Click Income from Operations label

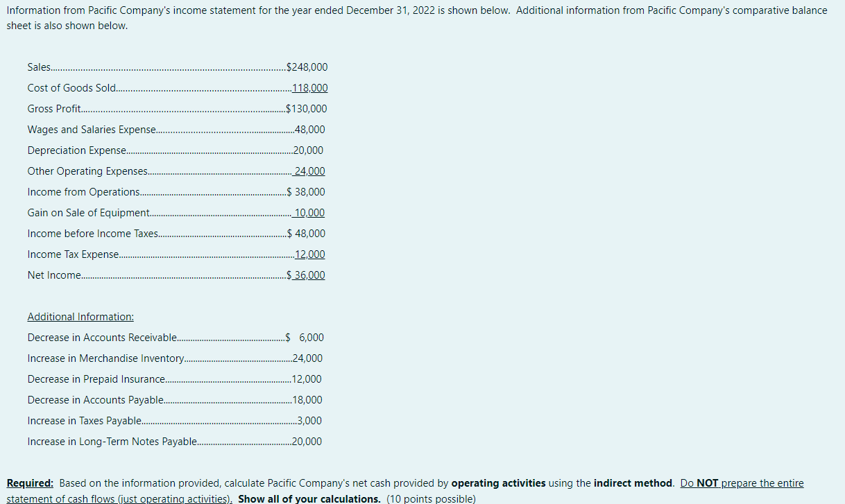pos(83,192)
